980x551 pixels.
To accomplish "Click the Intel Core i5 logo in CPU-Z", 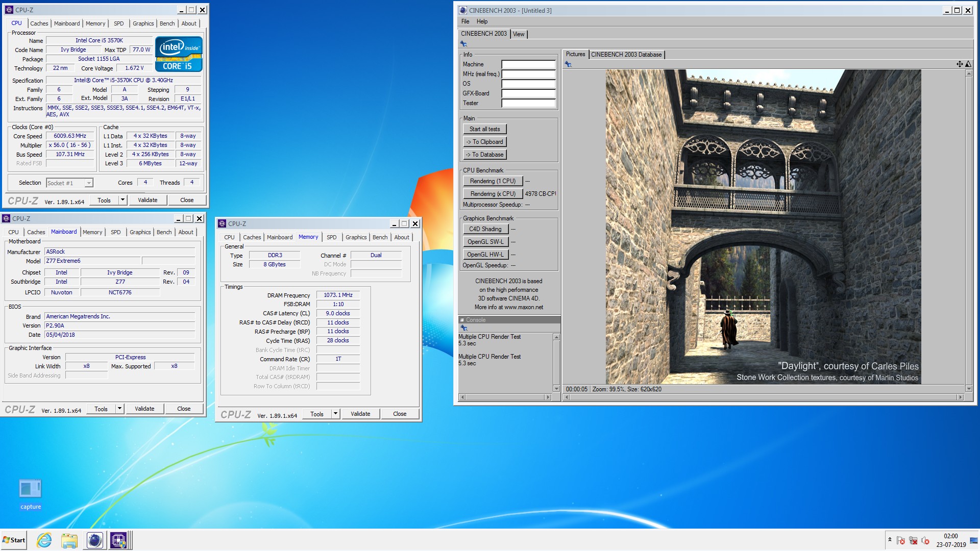I will [x=179, y=54].
